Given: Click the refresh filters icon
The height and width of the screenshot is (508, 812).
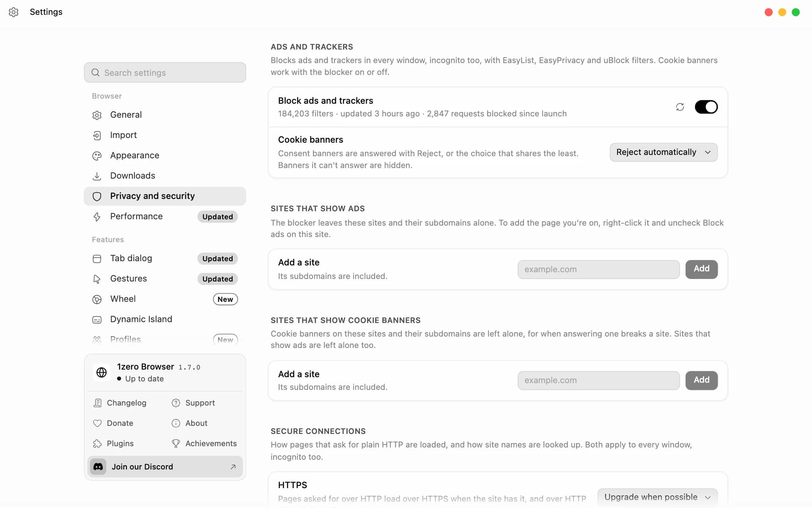Looking at the screenshot, I should tap(680, 107).
